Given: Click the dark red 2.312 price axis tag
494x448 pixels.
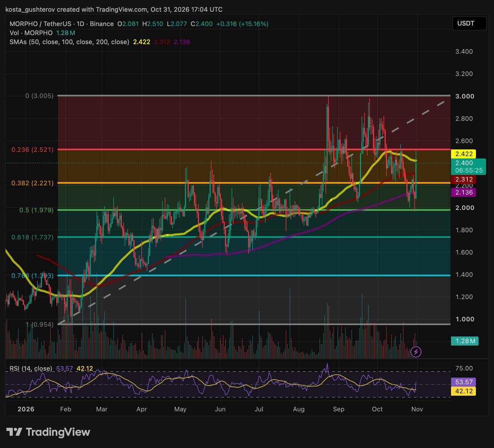Looking at the screenshot, I should point(464,180).
